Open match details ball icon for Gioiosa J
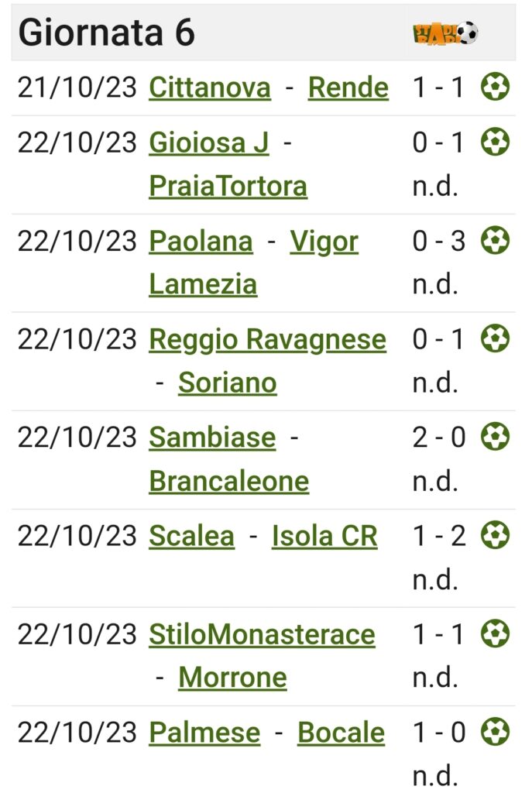This screenshot has width=532, height=793. click(495, 142)
